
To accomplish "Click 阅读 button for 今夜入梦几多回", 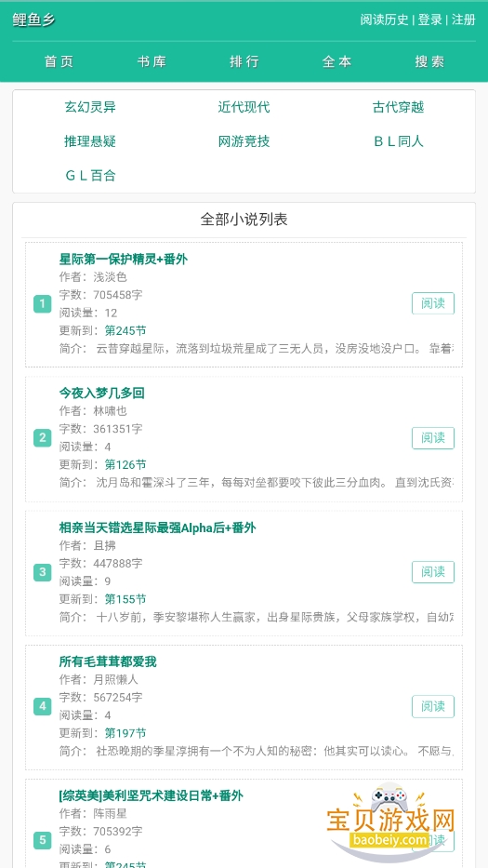I will 433,438.
